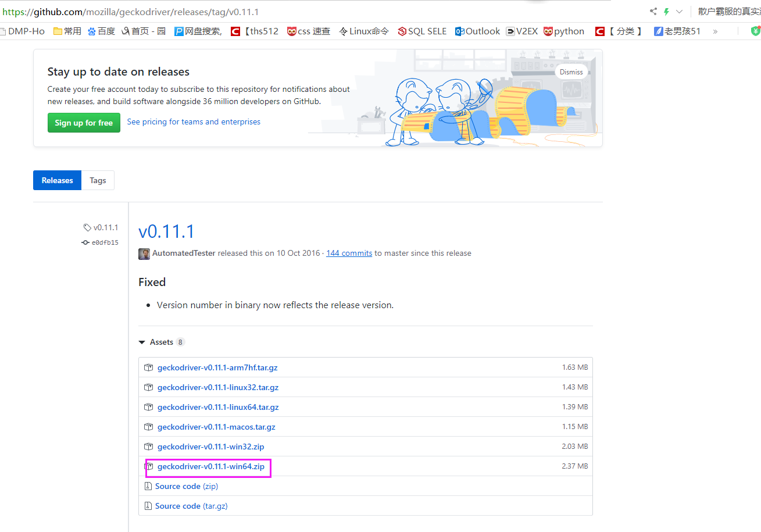The width and height of the screenshot is (761, 532).
Task: Open the 百度 bookmark
Action: [x=101, y=31]
